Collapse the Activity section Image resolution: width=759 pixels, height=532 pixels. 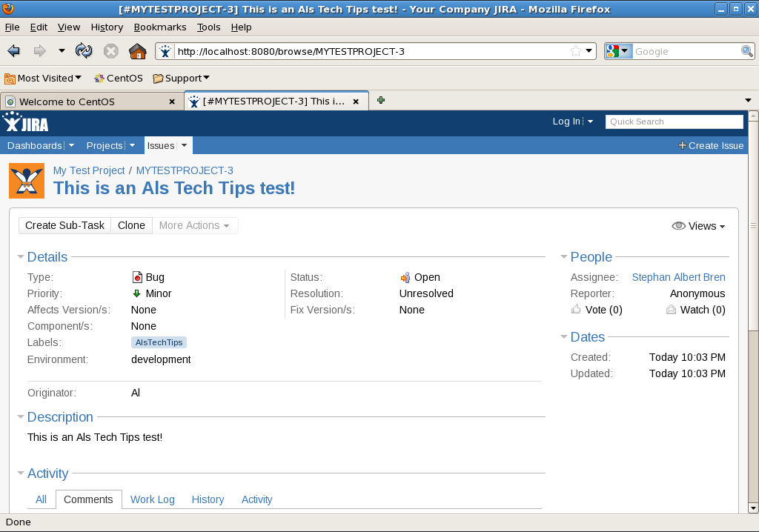[x=20, y=473]
